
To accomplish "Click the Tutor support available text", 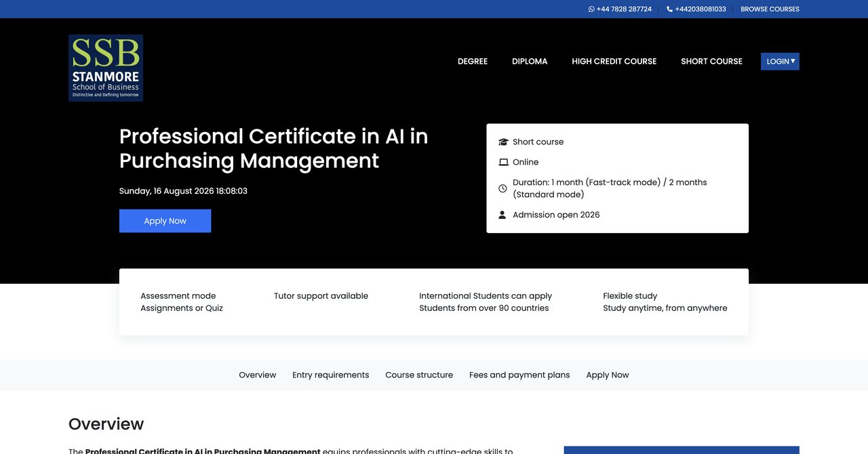I will [x=321, y=296].
